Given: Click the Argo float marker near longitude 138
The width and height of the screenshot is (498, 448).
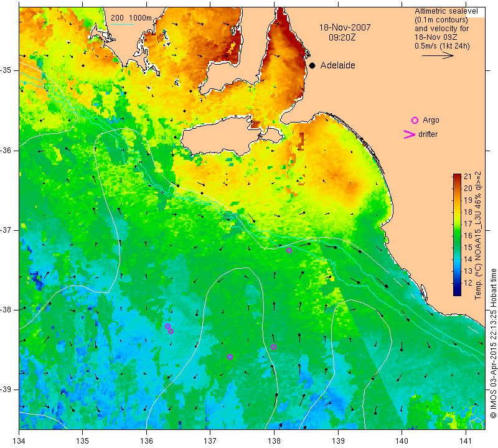Looking at the screenshot, I should [x=273, y=347].
